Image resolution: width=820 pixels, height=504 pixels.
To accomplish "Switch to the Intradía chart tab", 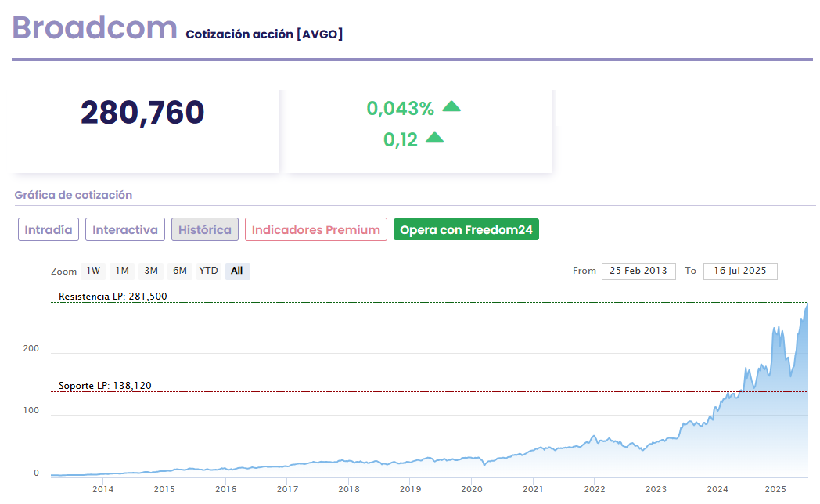I will pyautogui.click(x=49, y=230).
